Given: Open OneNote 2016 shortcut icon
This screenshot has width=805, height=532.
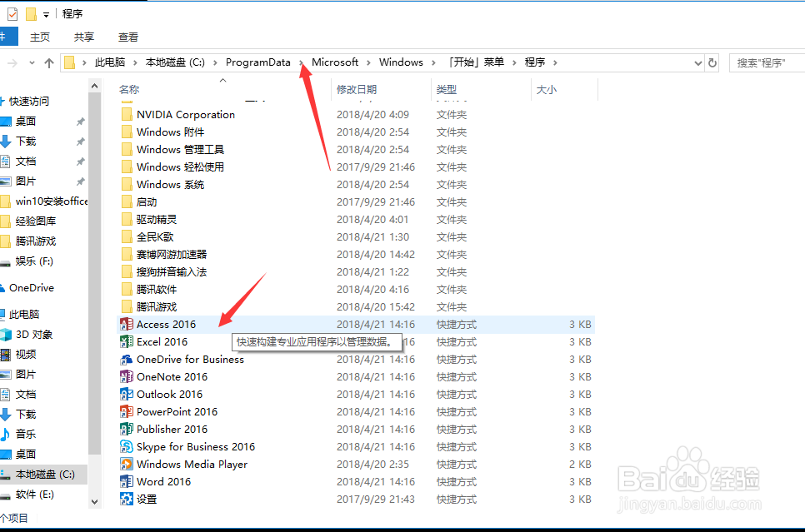Looking at the screenshot, I should (127, 376).
